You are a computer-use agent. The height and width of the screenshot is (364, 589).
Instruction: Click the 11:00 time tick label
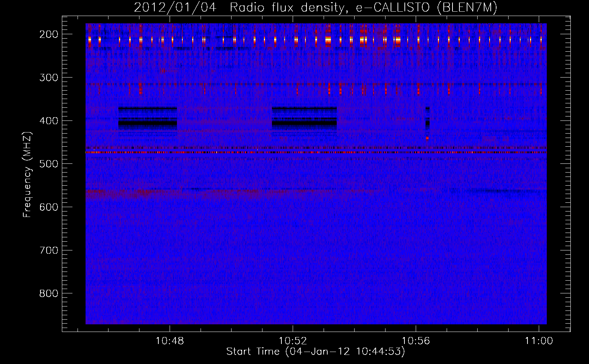[539, 341]
